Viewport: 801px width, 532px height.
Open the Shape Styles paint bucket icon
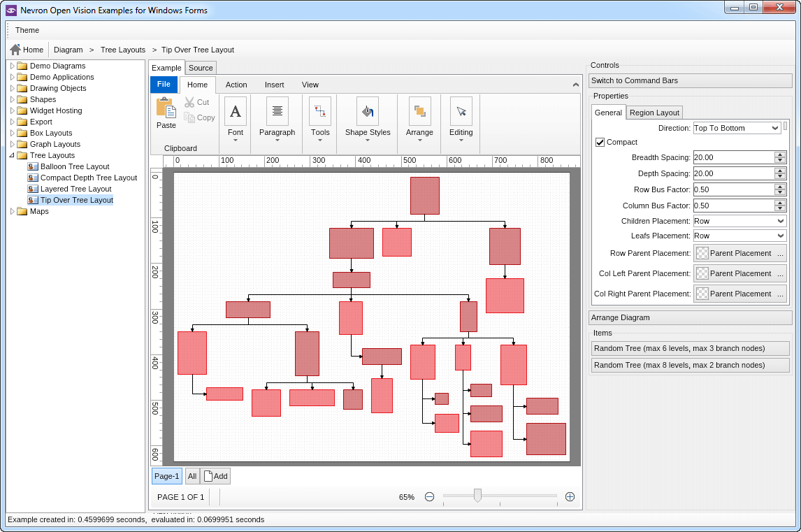[x=368, y=111]
